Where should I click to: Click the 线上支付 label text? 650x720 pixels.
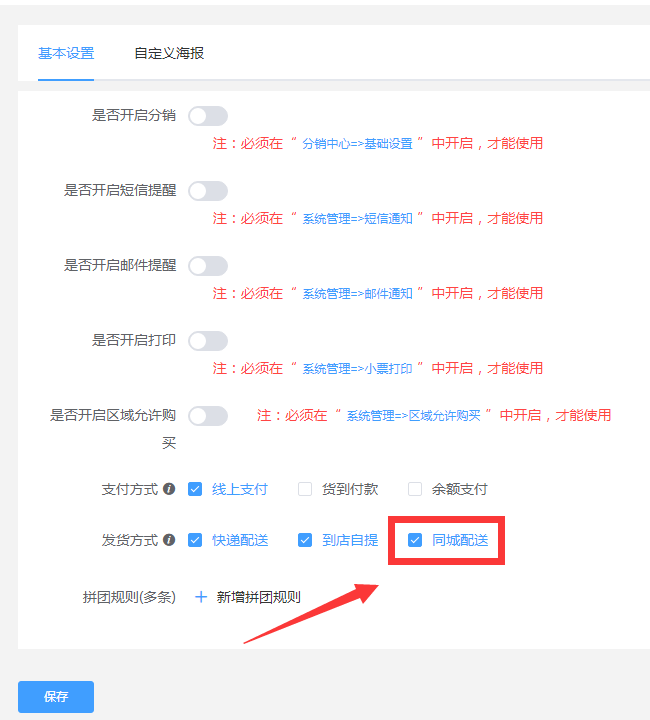[x=240, y=489]
